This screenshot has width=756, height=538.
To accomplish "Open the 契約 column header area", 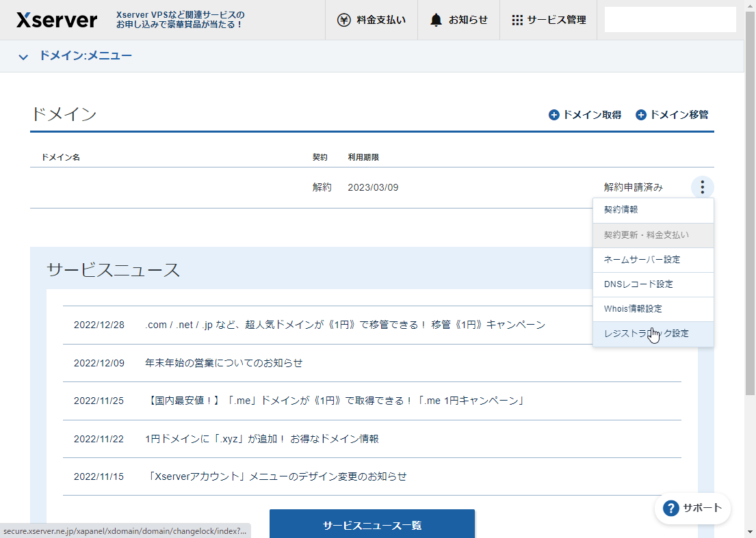I will [x=322, y=157].
